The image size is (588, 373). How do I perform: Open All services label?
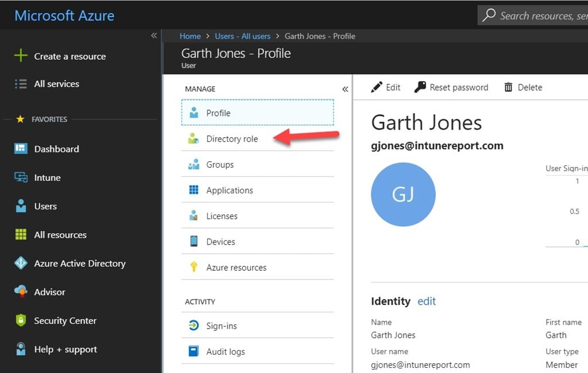click(x=57, y=84)
